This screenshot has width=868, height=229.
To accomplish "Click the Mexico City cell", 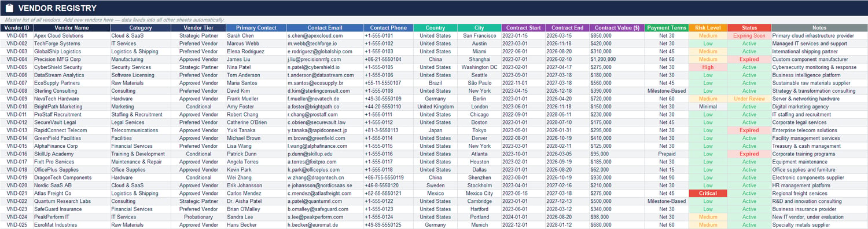I will [x=479, y=193].
